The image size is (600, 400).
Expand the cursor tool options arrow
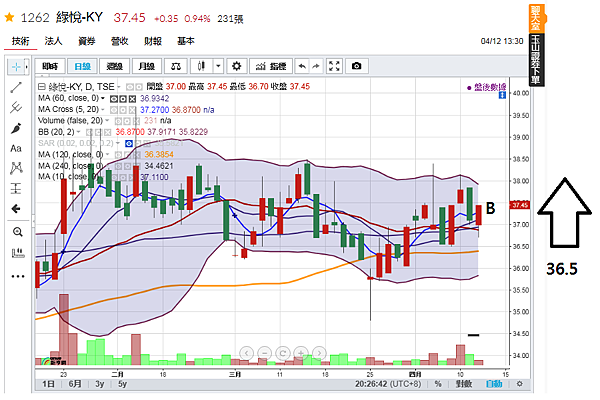(x=26, y=67)
